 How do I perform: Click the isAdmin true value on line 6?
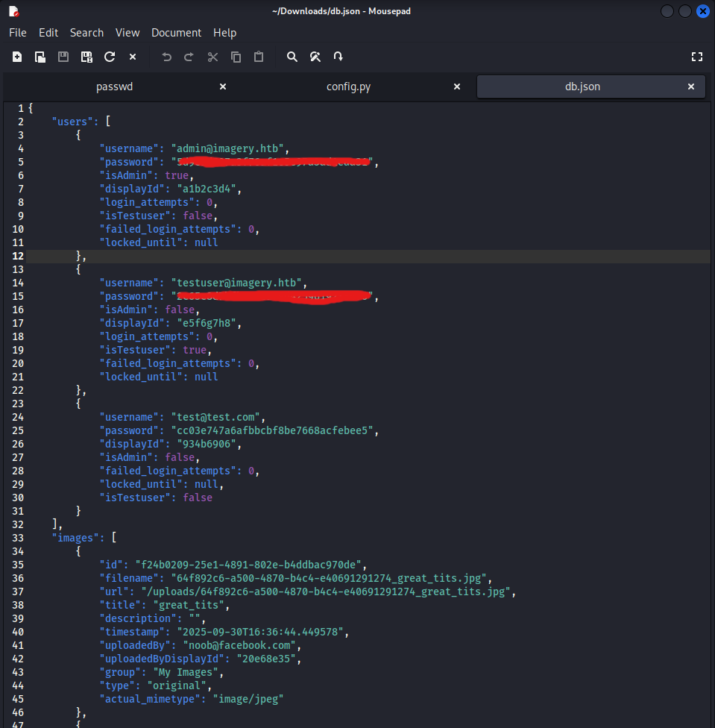(177, 175)
